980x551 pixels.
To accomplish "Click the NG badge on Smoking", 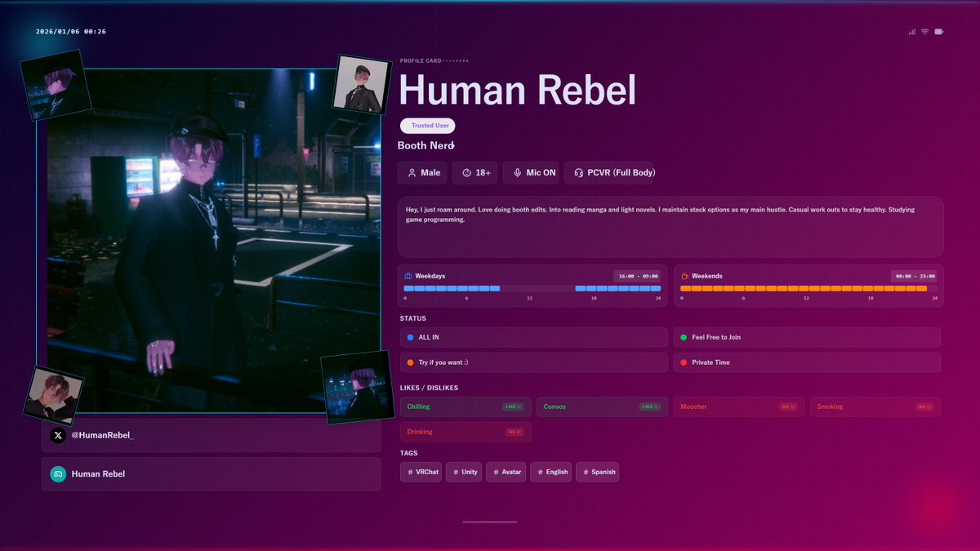I will (924, 407).
